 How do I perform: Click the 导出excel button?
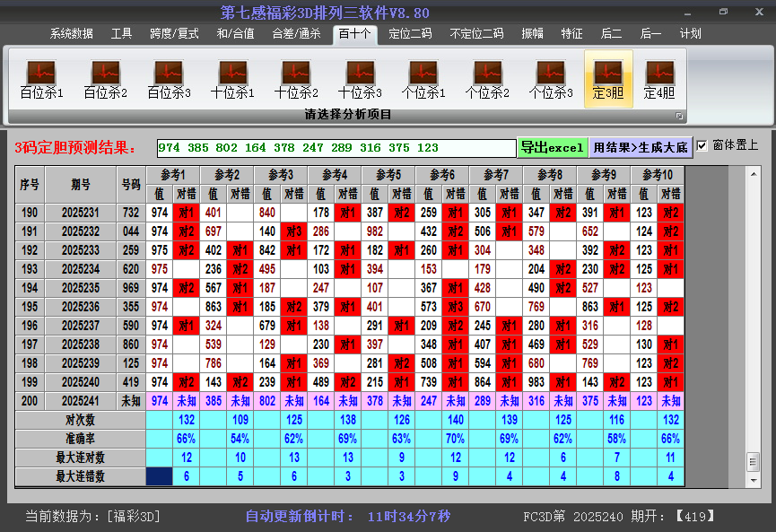552,147
